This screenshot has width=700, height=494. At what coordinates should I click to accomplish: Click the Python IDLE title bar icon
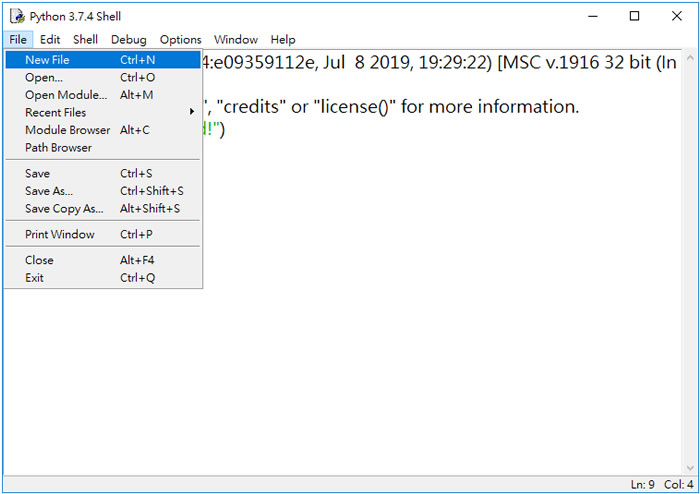17,16
